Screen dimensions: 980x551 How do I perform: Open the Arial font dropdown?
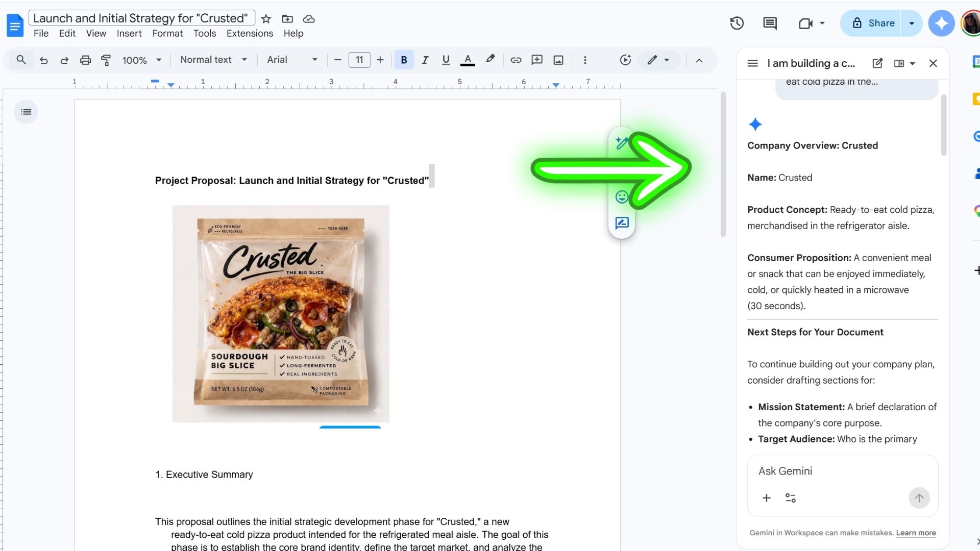292,60
